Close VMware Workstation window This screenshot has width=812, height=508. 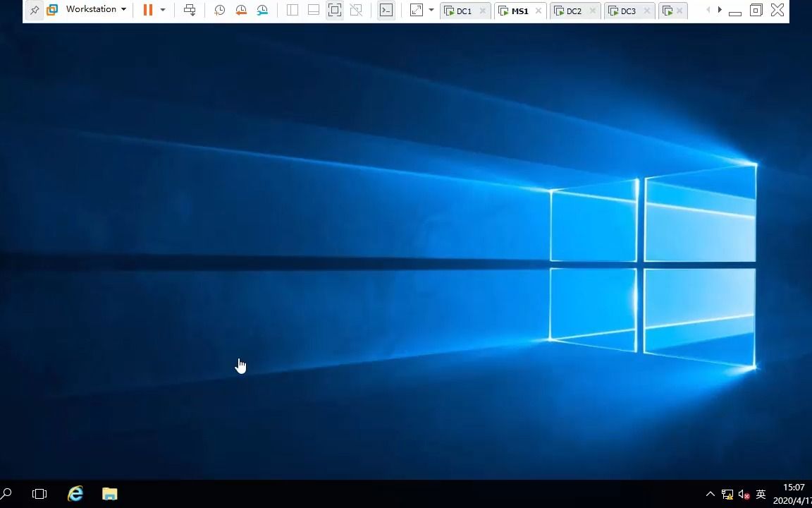click(x=777, y=10)
